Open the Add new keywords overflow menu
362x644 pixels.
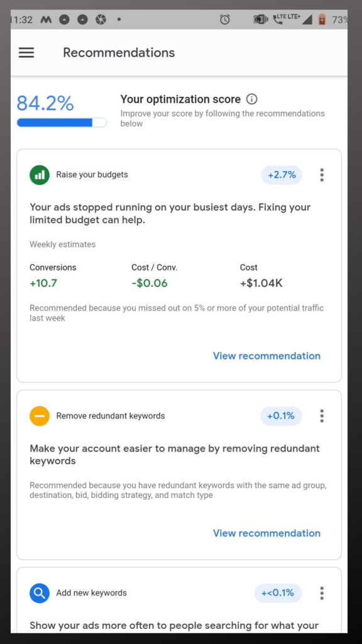click(x=322, y=593)
